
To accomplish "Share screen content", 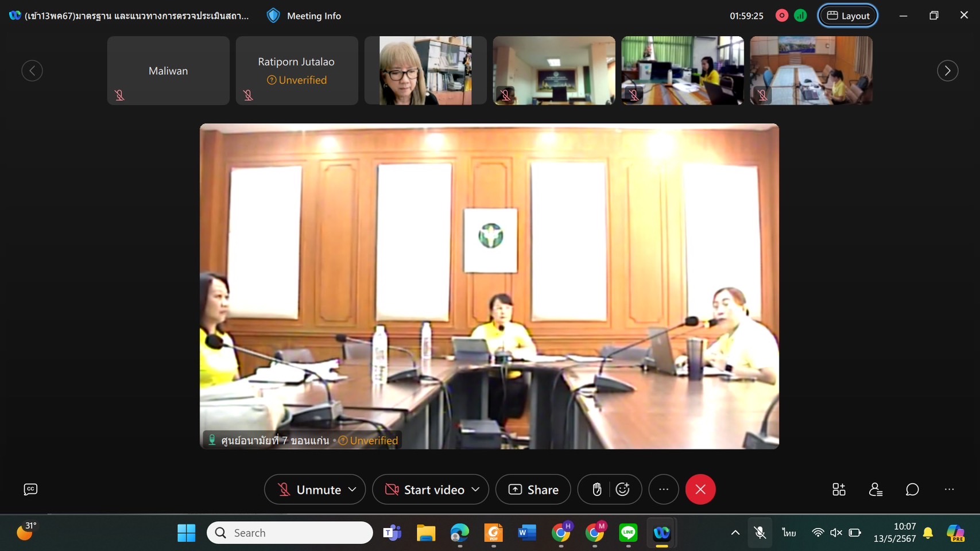I will point(533,490).
